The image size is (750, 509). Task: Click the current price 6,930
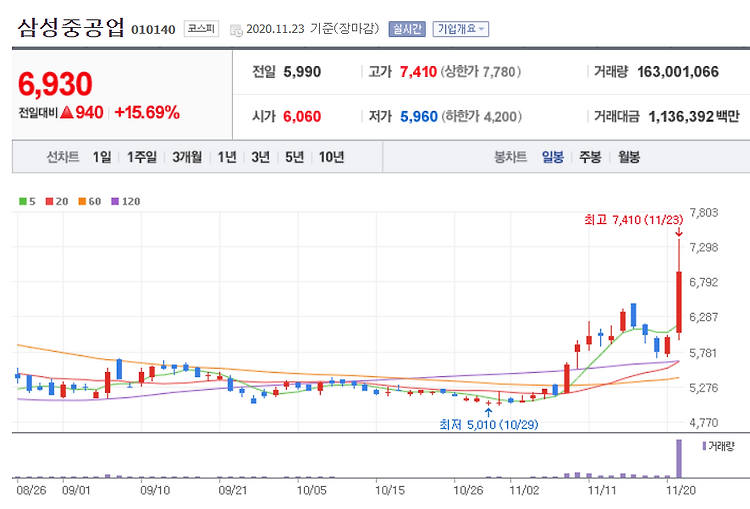tap(55, 84)
